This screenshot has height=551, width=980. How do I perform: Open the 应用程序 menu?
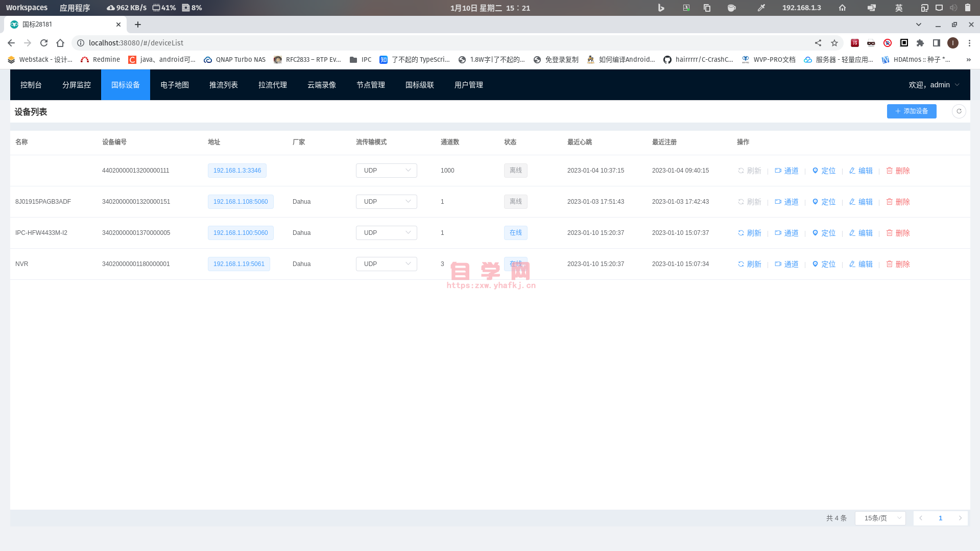(75, 8)
